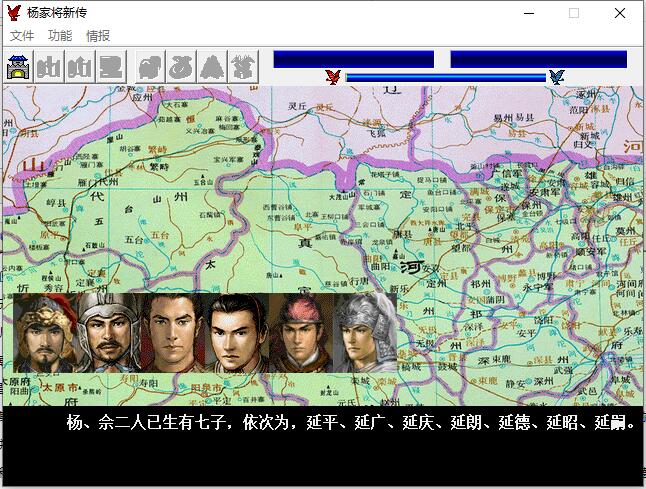The height and width of the screenshot is (489, 646).
Task: Open the 功能 menu
Action: click(x=60, y=36)
